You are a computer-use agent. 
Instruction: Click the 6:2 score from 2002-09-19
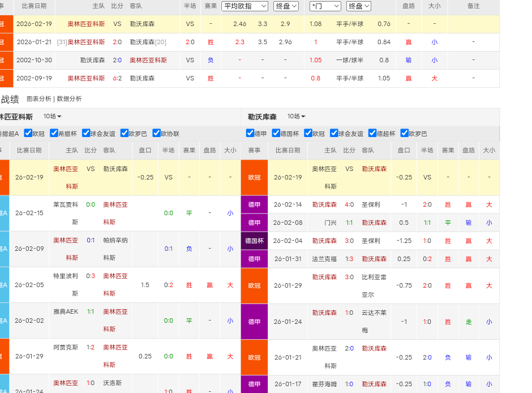click(117, 78)
